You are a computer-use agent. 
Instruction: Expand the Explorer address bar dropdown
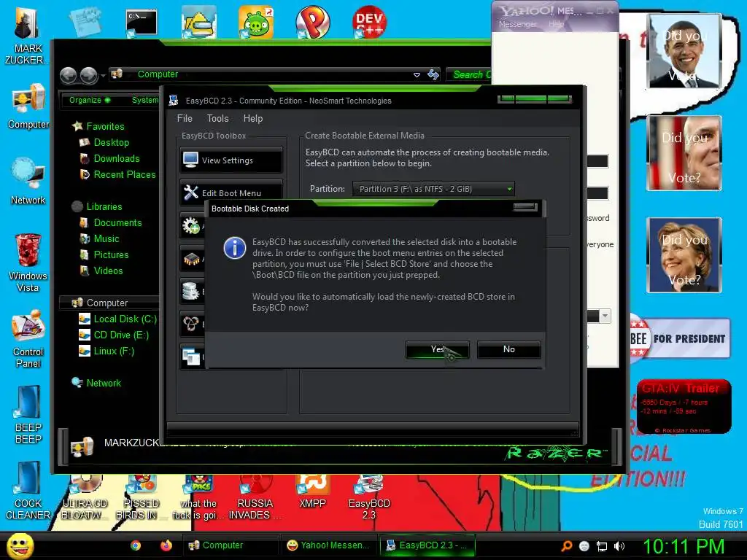tap(417, 75)
